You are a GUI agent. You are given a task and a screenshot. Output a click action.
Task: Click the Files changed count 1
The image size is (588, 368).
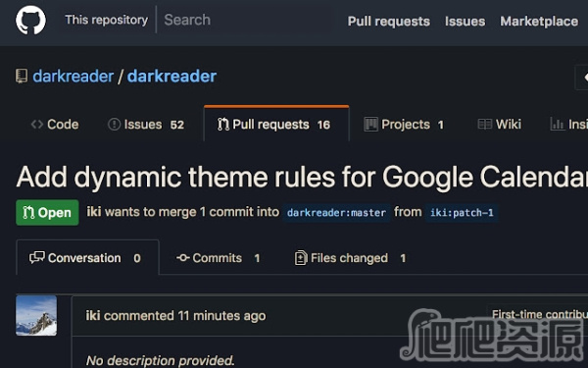(403, 258)
